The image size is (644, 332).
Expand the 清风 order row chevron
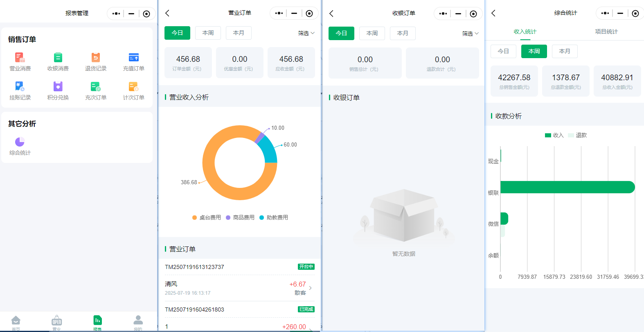pos(310,288)
